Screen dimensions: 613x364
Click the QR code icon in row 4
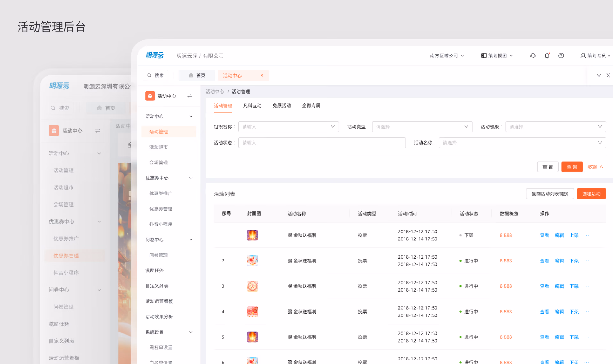click(290, 312)
